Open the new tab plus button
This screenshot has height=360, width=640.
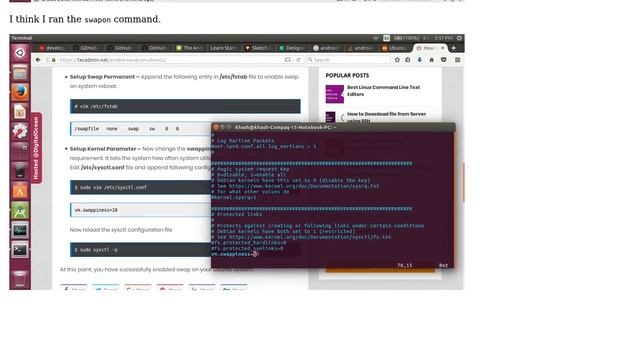click(x=453, y=48)
